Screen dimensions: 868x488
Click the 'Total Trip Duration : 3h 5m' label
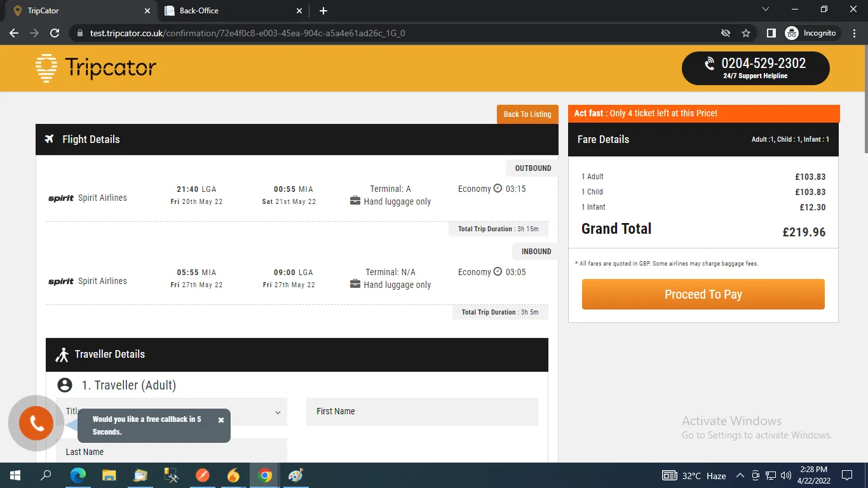[500, 312]
